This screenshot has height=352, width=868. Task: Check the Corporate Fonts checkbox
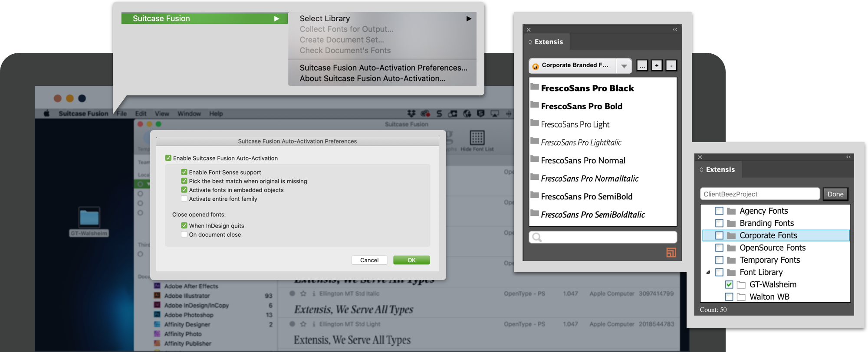719,235
